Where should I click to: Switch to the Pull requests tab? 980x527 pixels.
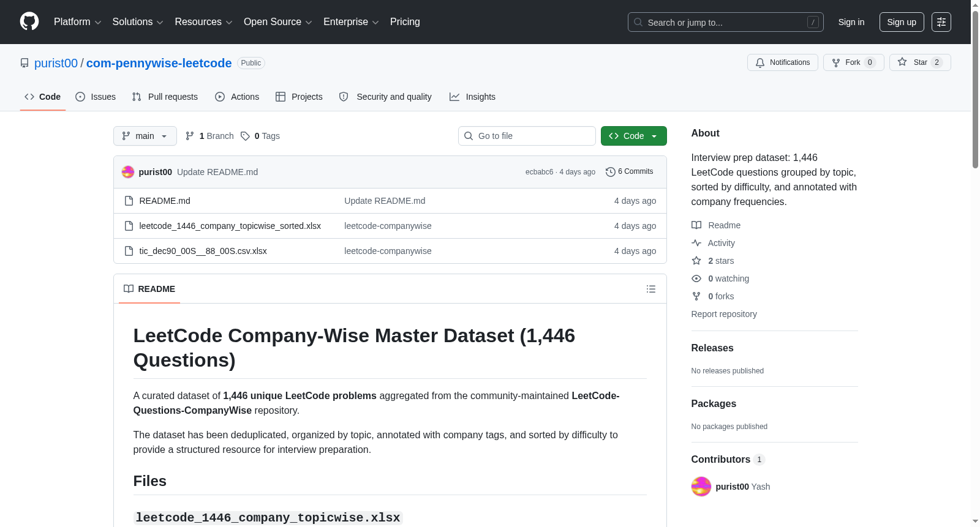click(x=165, y=97)
